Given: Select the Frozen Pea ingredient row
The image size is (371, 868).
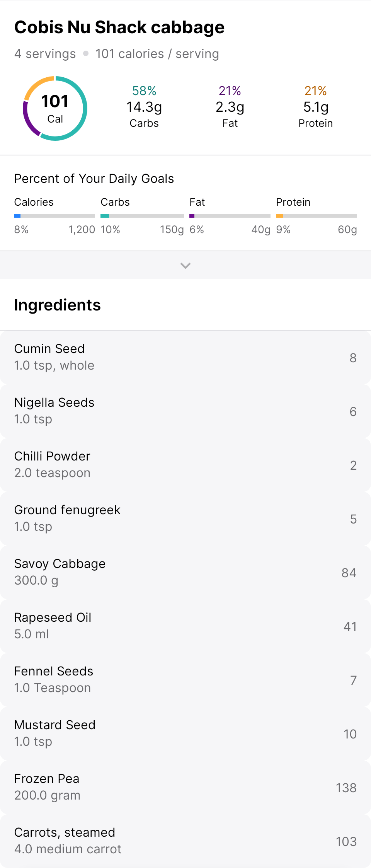Looking at the screenshot, I should pos(185,787).
